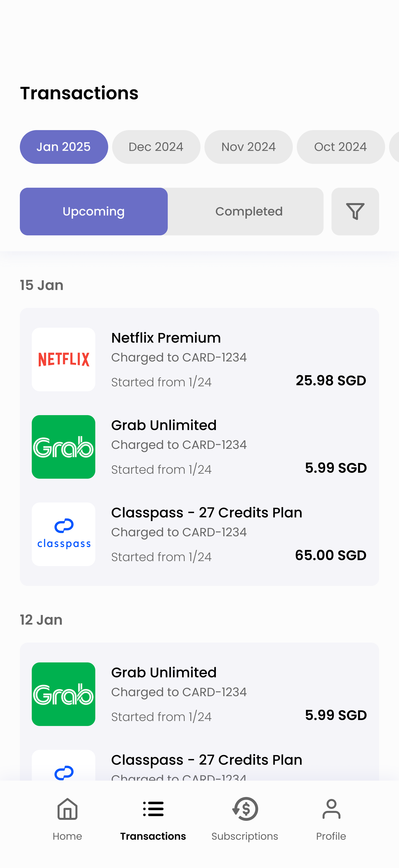Tap the 65.00 SGD Classpass amount
399x868 pixels.
coord(330,555)
